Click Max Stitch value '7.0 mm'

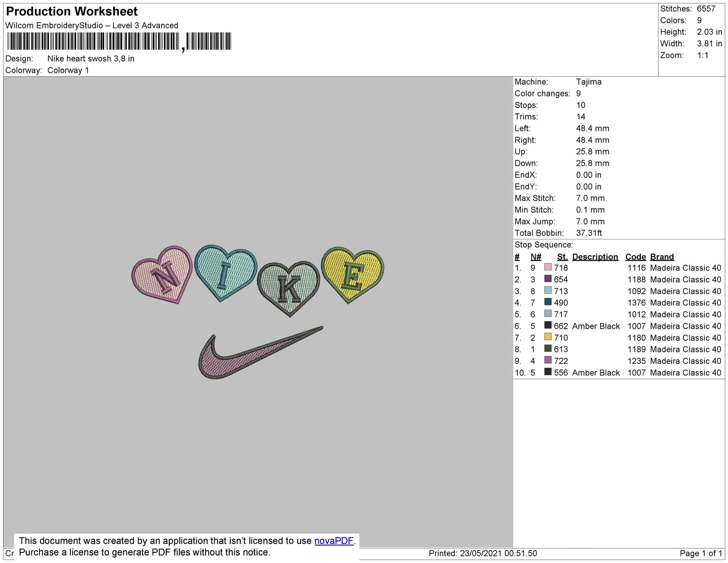590,198
